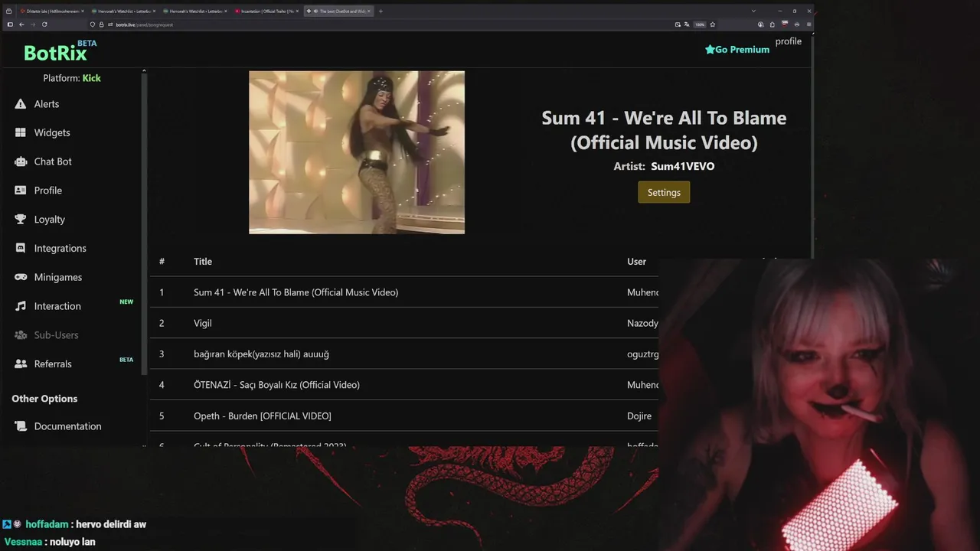The height and width of the screenshot is (551, 980).
Task: Click the browser address bar URL
Action: click(145, 24)
